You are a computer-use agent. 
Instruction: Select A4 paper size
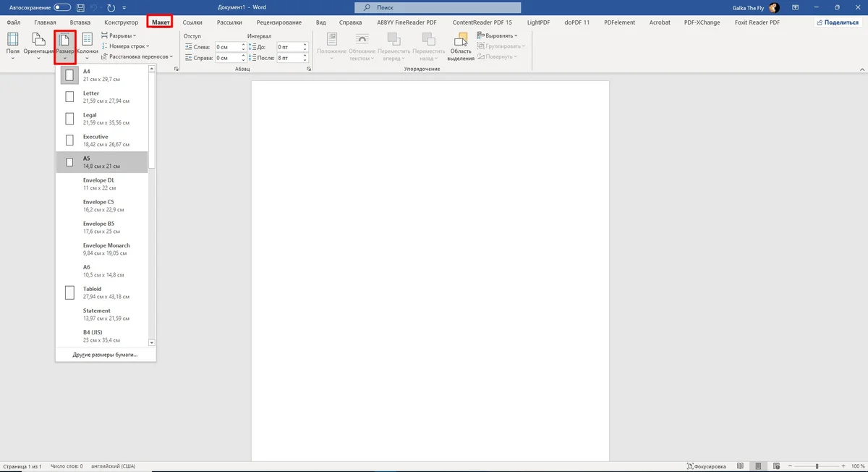pos(102,75)
